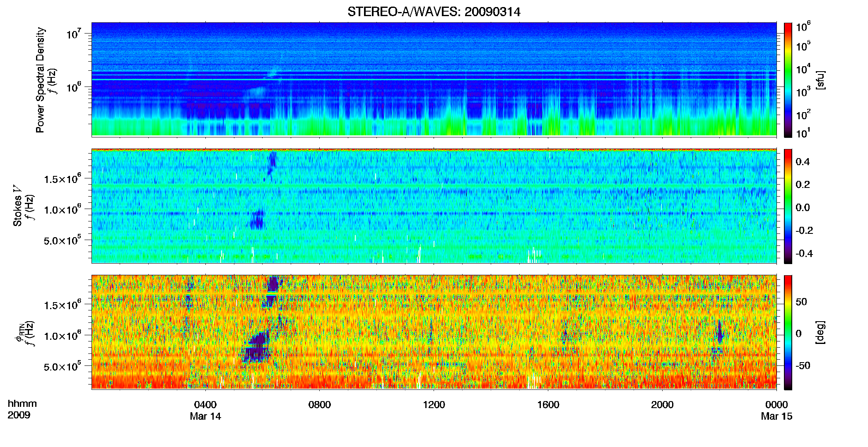Click the 0 label on the degree colorbar
The width and height of the screenshot is (868, 447).
click(799, 333)
